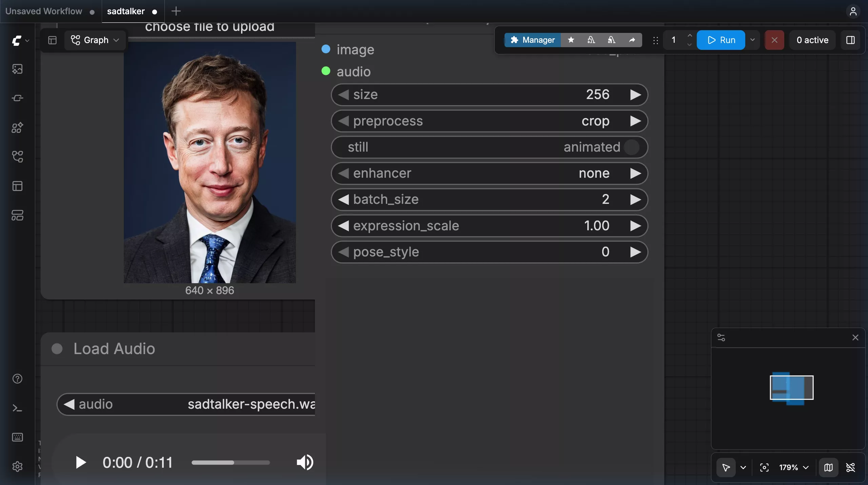This screenshot has width=868, height=485.
Task: Click the 0 active jobs button
Action: [812, 40]
